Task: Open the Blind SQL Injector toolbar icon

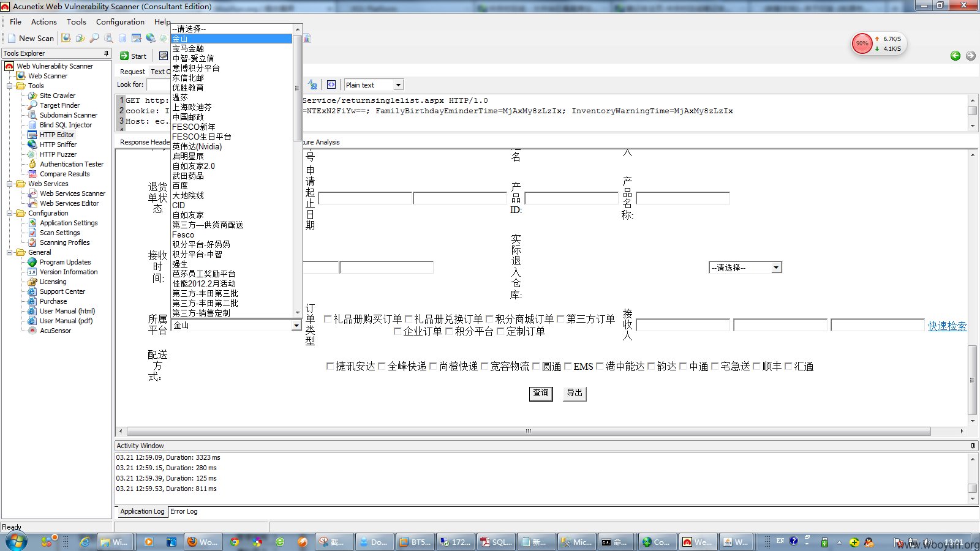Action: pos(123,38)
